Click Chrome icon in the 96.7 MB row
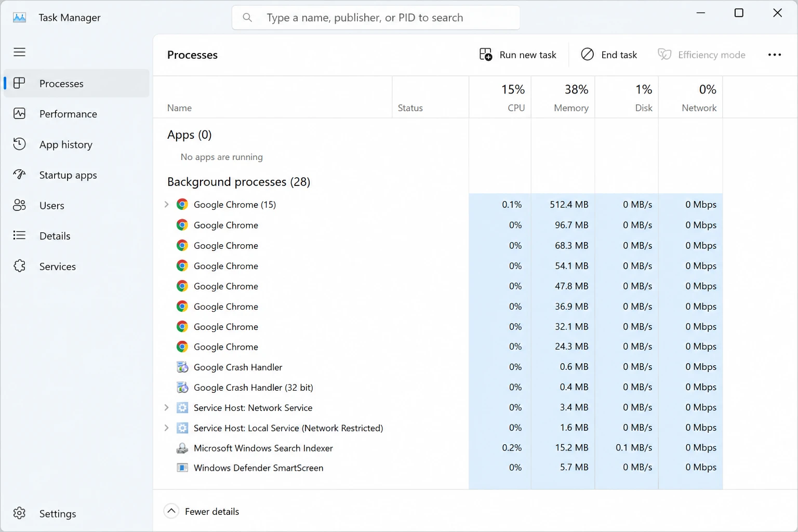798x532 pixels. 182,225
